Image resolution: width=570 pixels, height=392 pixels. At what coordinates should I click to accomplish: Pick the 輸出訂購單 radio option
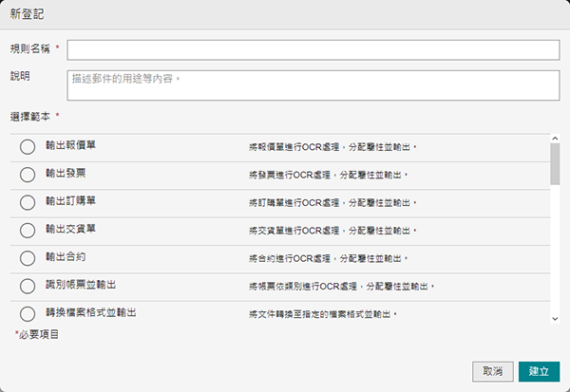pos(27,202)
